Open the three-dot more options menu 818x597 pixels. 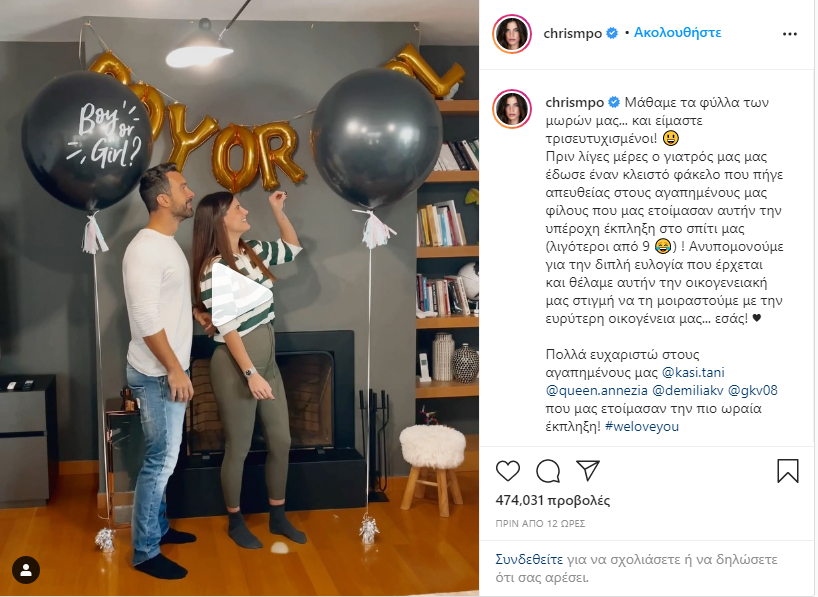click(x=790, y=34)
